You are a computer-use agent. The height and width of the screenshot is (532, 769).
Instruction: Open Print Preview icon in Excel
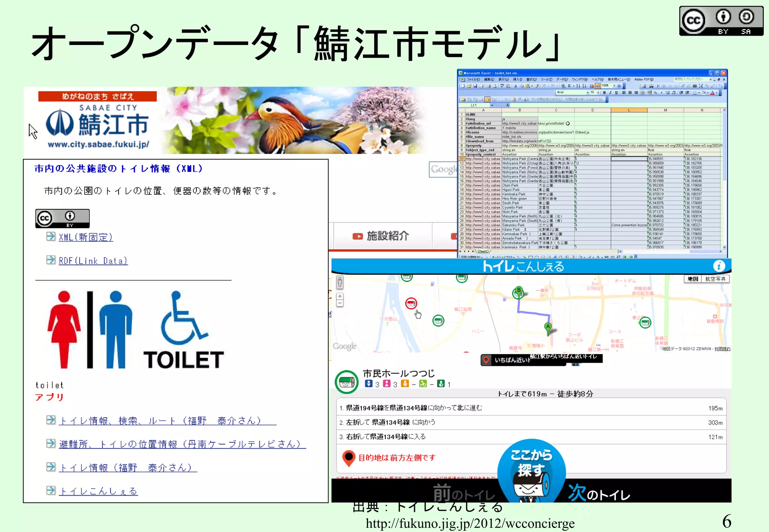coord(495,86)
